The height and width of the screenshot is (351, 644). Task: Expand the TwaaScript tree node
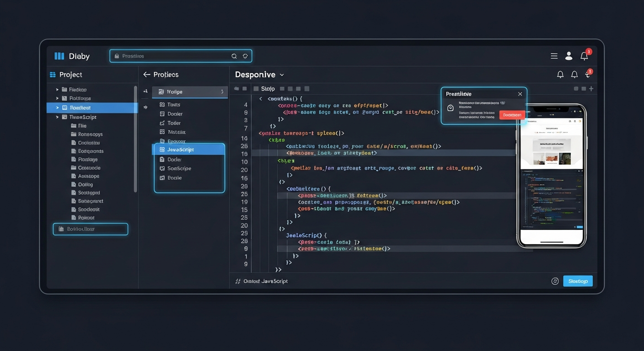tap(58, 117)
